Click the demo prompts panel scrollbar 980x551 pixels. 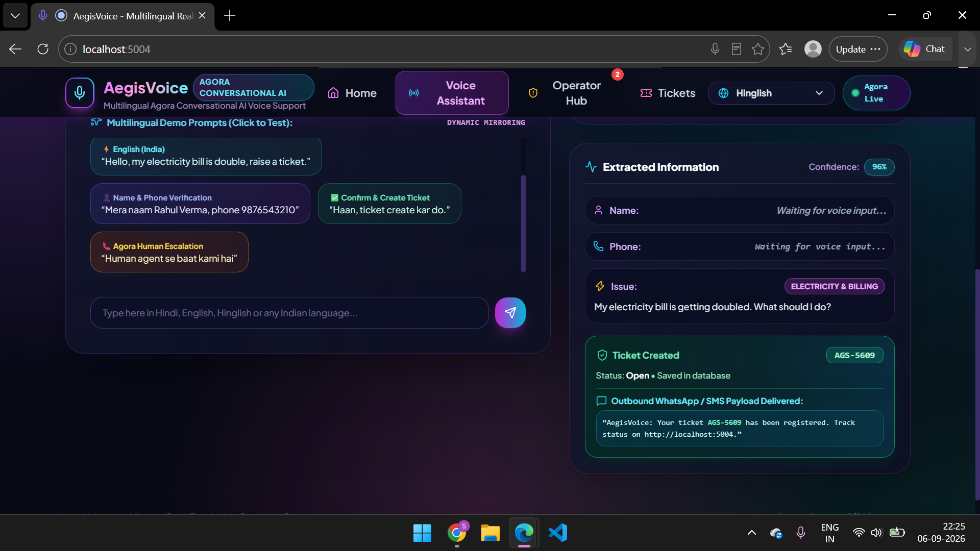tap(523, 223)
